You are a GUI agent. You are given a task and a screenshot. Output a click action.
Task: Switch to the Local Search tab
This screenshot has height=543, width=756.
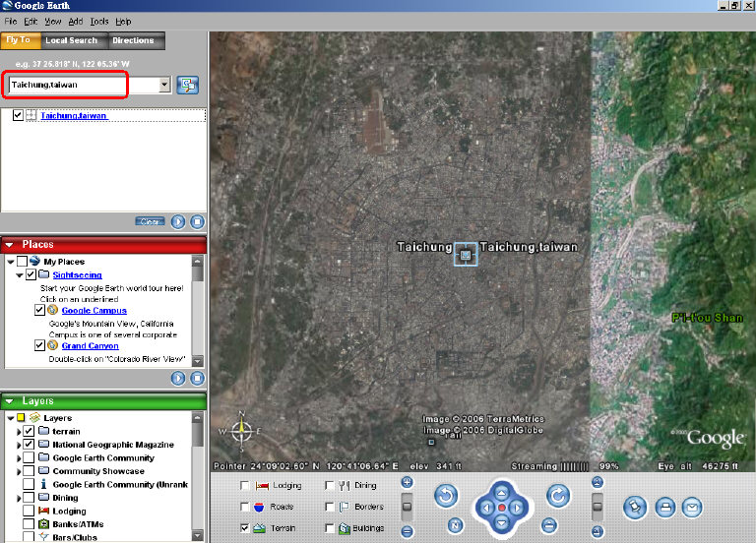point(71,40)
